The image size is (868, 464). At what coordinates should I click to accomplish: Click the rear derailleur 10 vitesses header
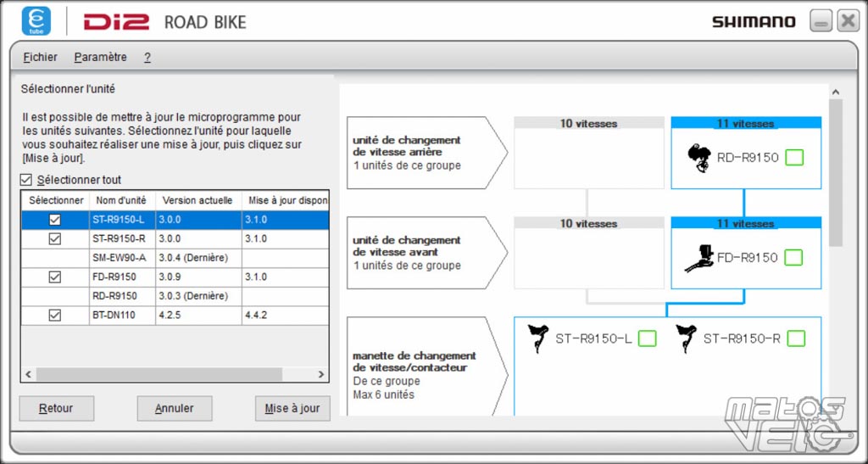(589, 123)
